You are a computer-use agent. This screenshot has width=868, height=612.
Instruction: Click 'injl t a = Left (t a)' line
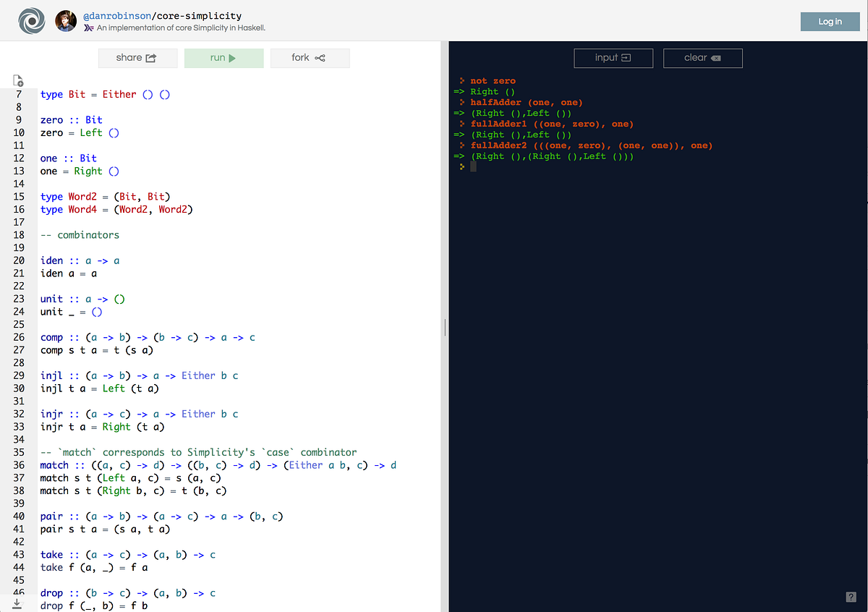coord(99,388)
